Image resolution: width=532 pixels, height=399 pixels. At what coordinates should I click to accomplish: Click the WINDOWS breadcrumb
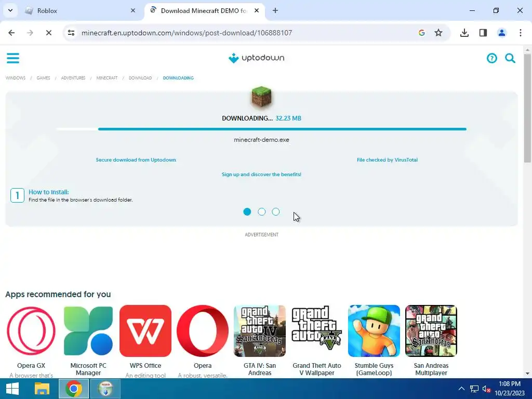pyautogui.click(x=16, y=78)
